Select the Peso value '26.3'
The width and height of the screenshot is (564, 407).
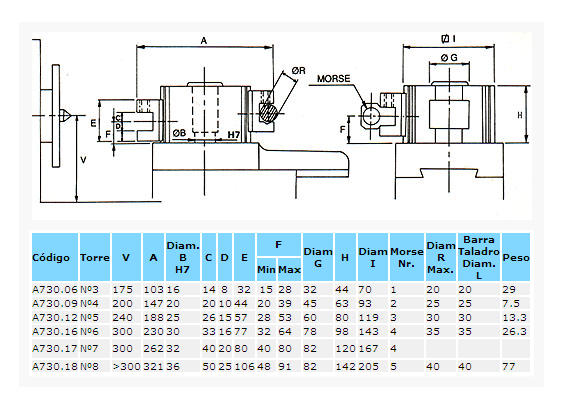(515, 331)
